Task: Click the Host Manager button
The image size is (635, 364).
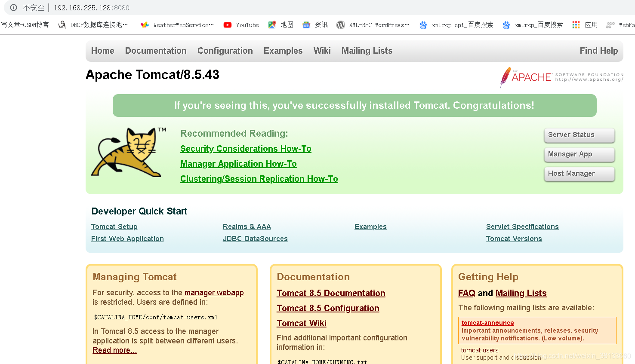Action: point(580,174)
